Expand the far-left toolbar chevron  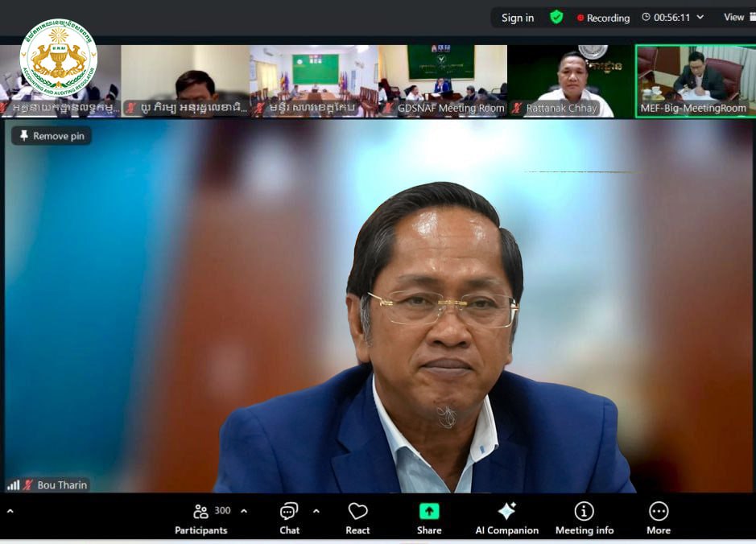(10, 511)
